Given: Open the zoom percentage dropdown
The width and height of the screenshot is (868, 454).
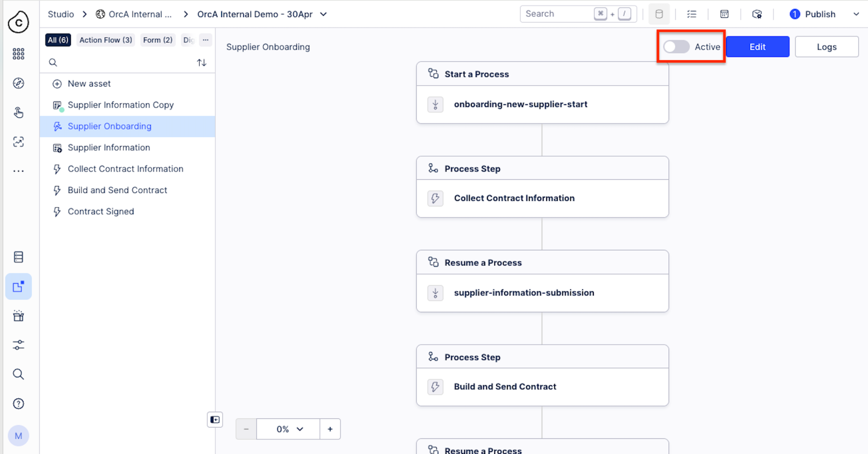Looking at the screenshot, I should point(288,429).
